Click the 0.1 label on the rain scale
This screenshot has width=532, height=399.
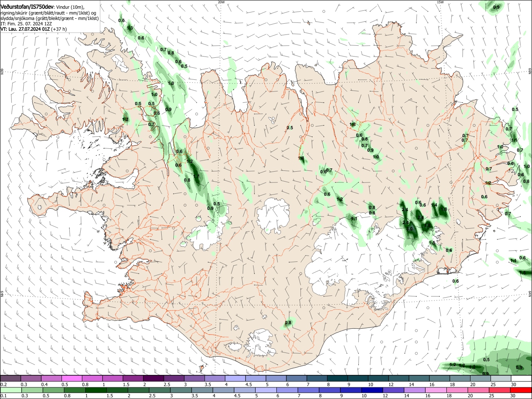tap(3, 396)
